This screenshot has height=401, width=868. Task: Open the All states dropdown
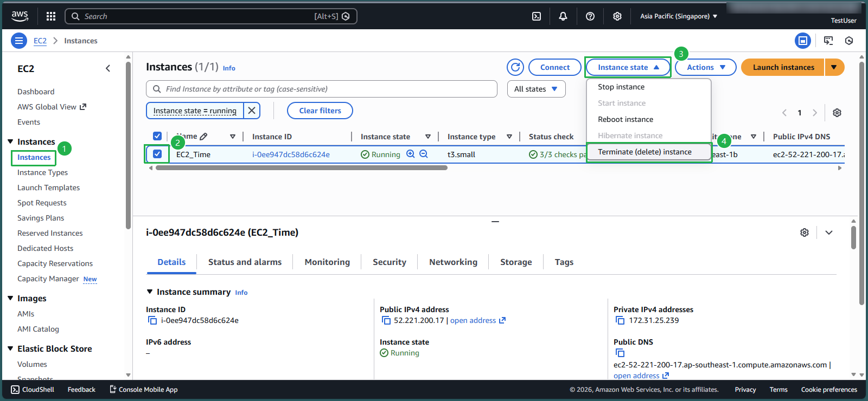[536, 89]
